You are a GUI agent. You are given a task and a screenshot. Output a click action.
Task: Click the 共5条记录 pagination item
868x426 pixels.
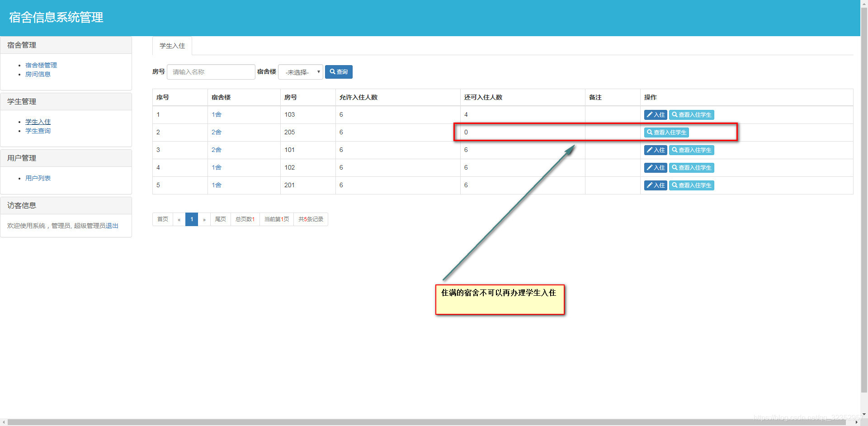[311, 219]
